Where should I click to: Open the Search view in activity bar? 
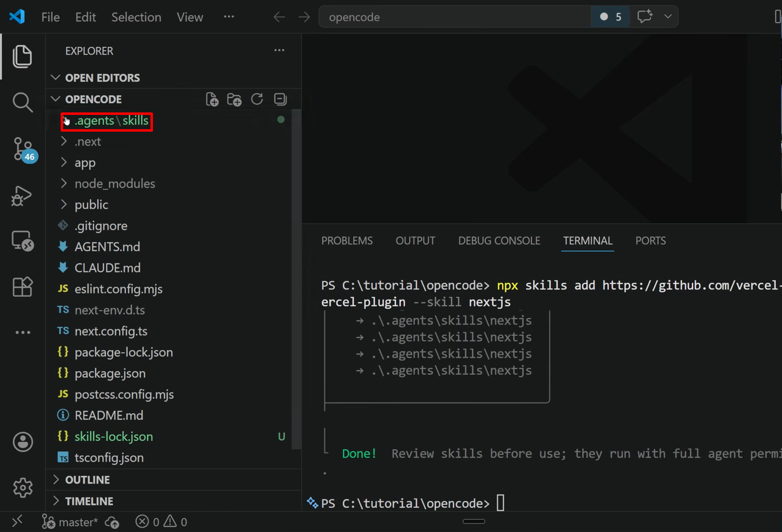(x=22, y=102)
